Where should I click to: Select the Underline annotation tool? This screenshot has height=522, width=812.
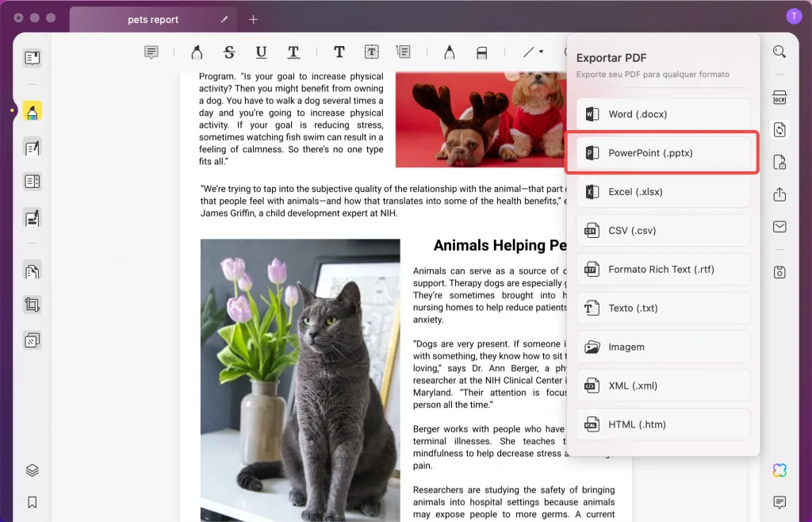(262, 52)
